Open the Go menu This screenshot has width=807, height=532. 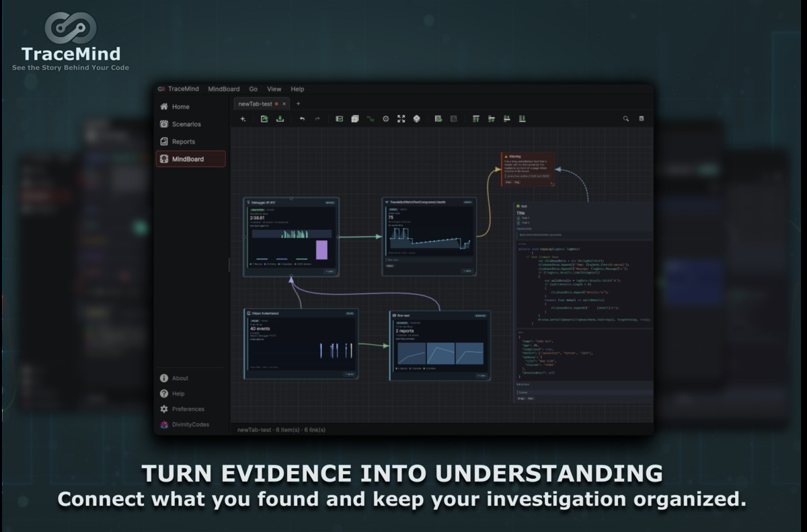tap(254, 89)
